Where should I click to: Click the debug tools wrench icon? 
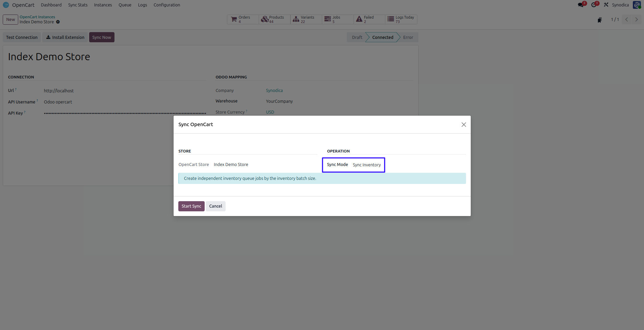click(x=606, y=5)
